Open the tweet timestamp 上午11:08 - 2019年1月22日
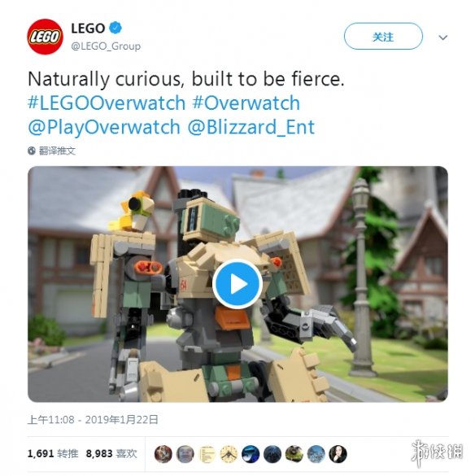Viewport: 475px width, 476px height. click(93, 420)
